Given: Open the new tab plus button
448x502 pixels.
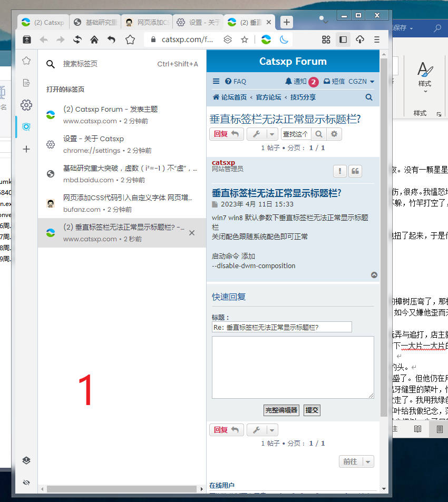Looking at the screenshot, I should 287,22.
